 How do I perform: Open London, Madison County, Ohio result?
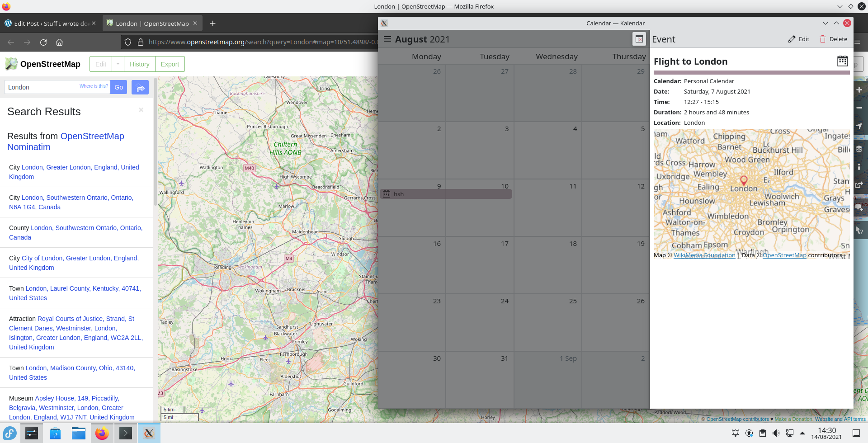pyautogui.click(x=72, y=372)
